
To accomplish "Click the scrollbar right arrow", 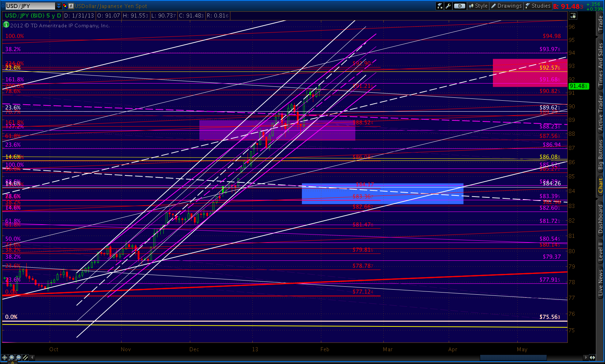I will (x=586, y=358).
